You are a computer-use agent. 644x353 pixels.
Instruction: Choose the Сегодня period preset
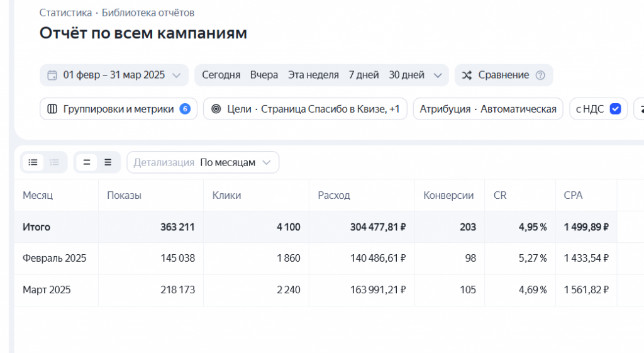pyautogui.click(x=221, y=76)
